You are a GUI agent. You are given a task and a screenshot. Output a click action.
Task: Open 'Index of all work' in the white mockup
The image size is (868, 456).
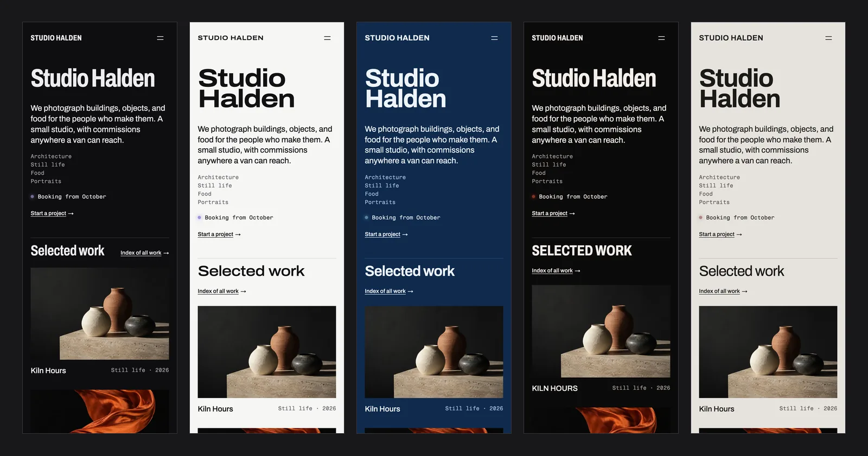point(222,292)
